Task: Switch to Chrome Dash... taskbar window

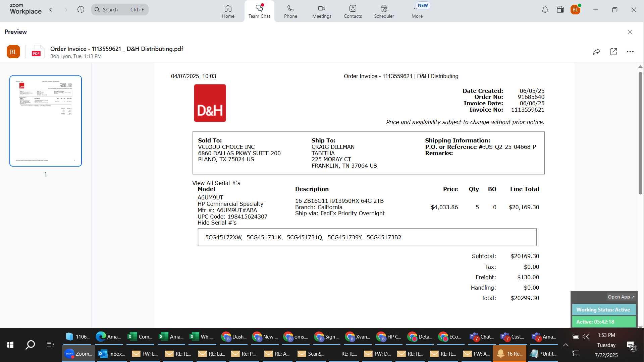Action: 234,337
